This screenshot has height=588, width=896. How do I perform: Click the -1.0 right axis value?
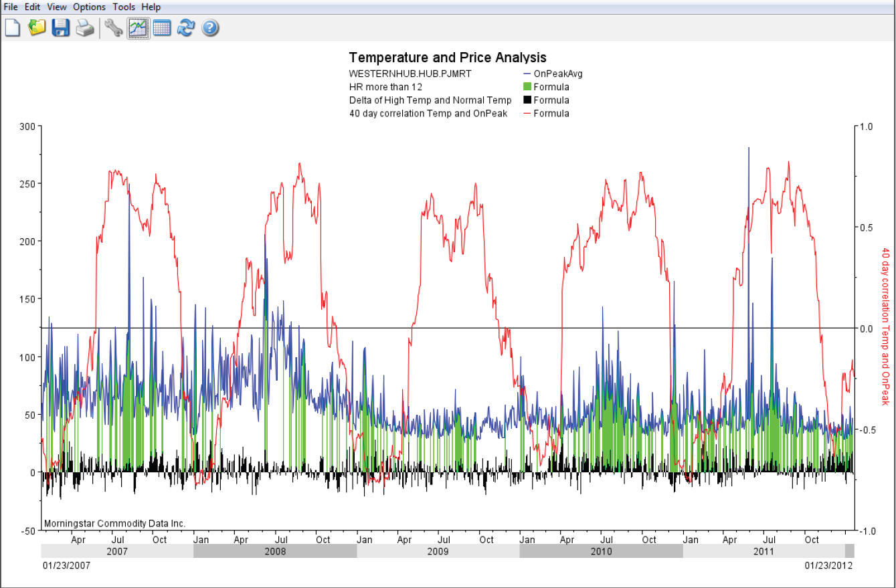point(867,531)
